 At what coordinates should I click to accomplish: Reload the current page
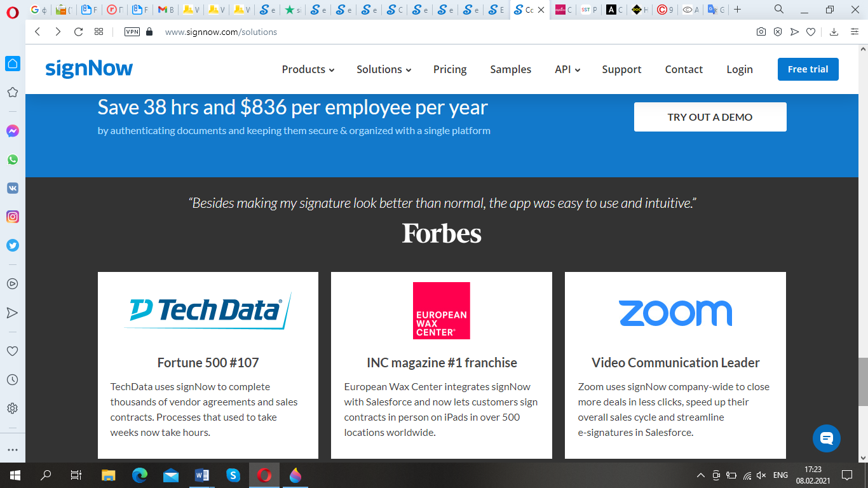coord(79,32)
